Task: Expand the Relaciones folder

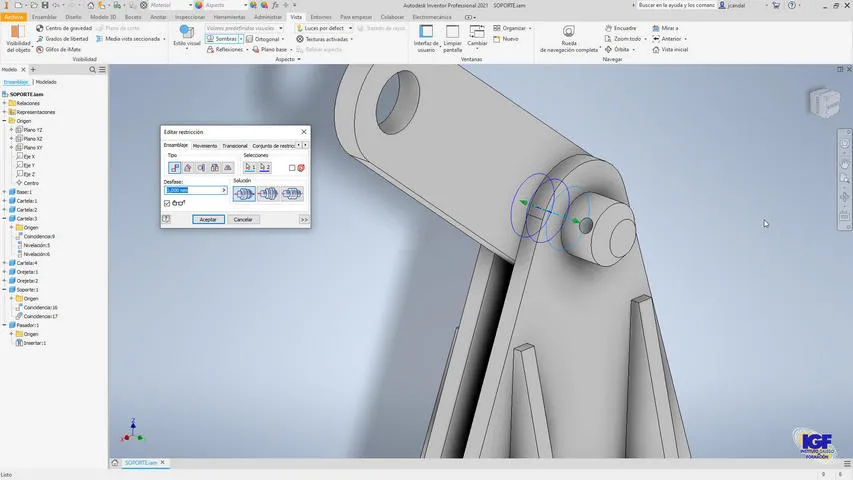Action: click(x=4, y=103)
